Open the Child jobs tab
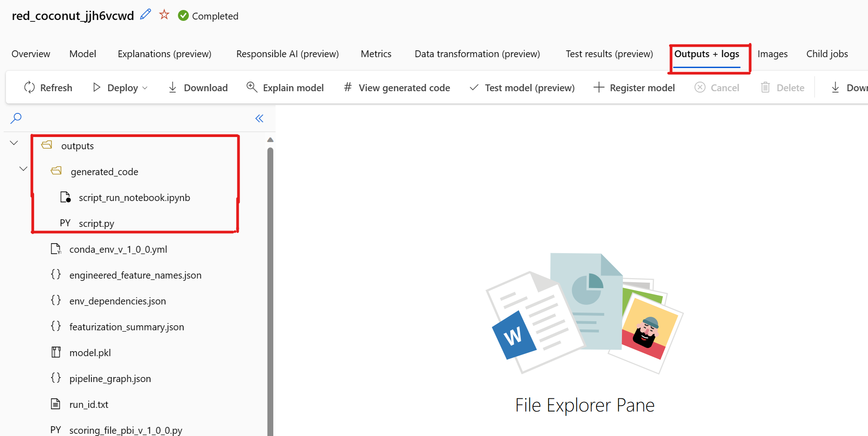868x436 pixels. (x=827, y=54)
